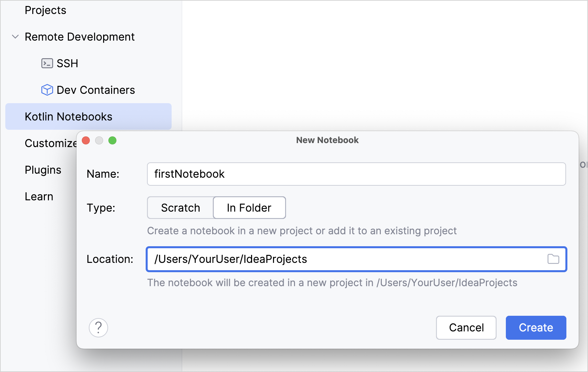Click the Dev Containers cube icon
588x372 pixels.
[47, 90]
